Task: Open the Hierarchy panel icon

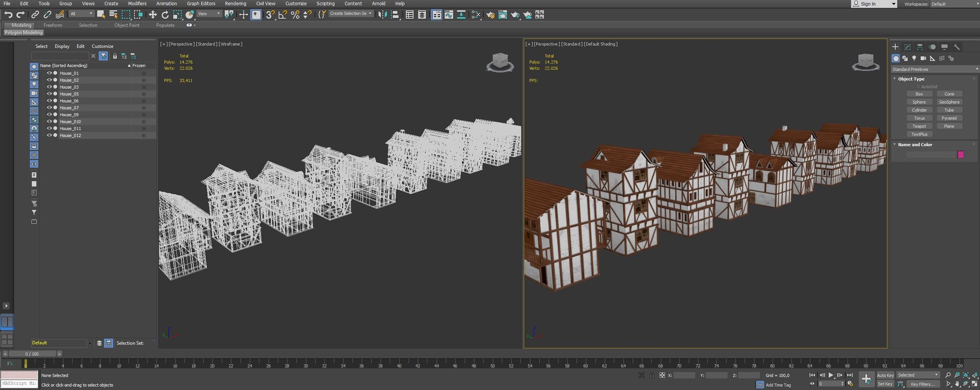Action: point(920,47)
